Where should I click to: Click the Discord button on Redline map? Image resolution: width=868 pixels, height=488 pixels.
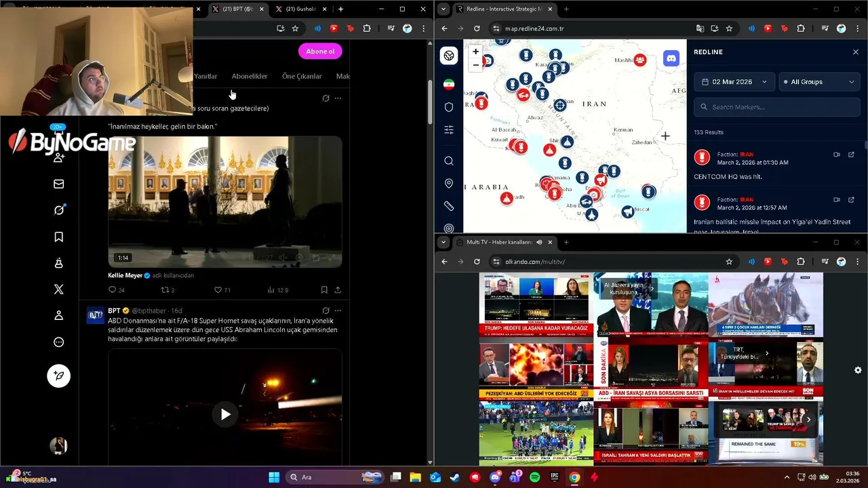point(671,58)
